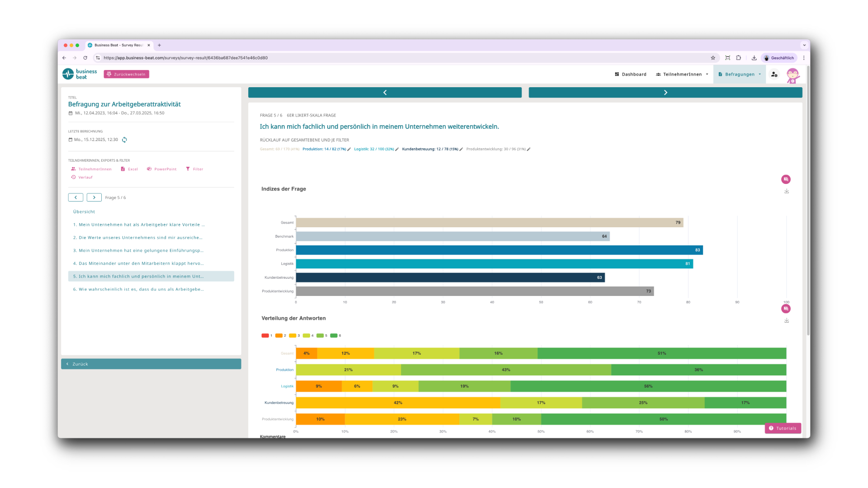868x488 pixels.
Task: Open the Dashboard menu item
Action: (x=630, y=75)
